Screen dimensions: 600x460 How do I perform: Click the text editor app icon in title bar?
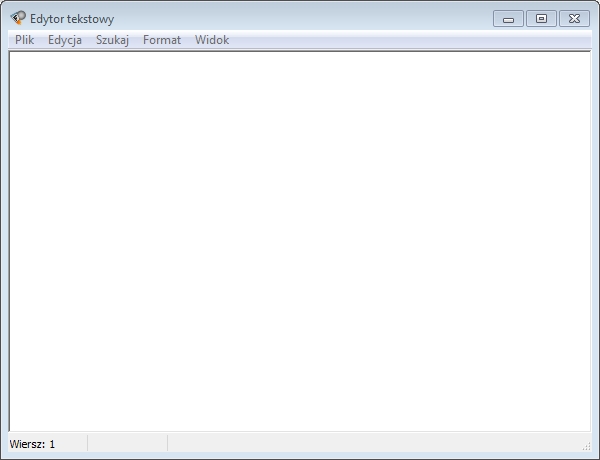[x=18, y=18]
